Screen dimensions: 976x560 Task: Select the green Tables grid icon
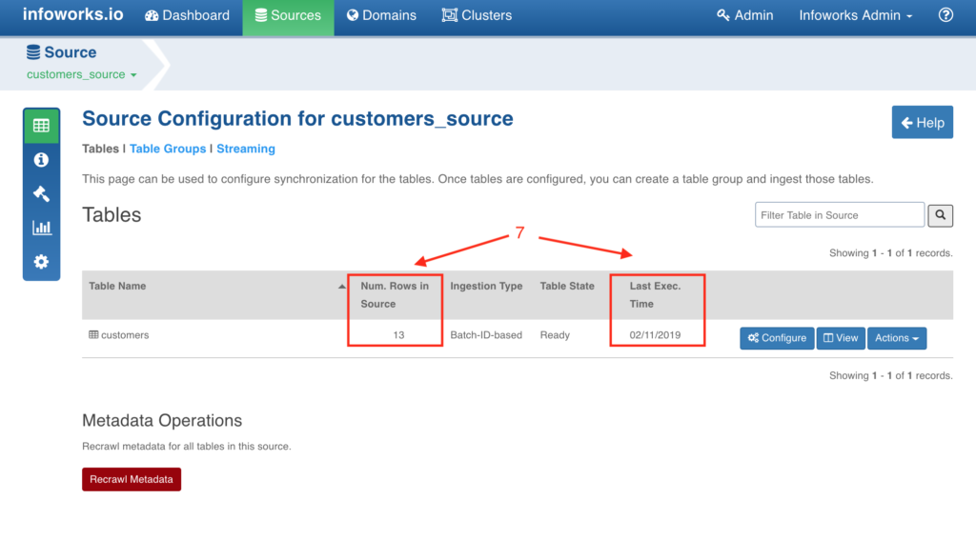[41, 125]
